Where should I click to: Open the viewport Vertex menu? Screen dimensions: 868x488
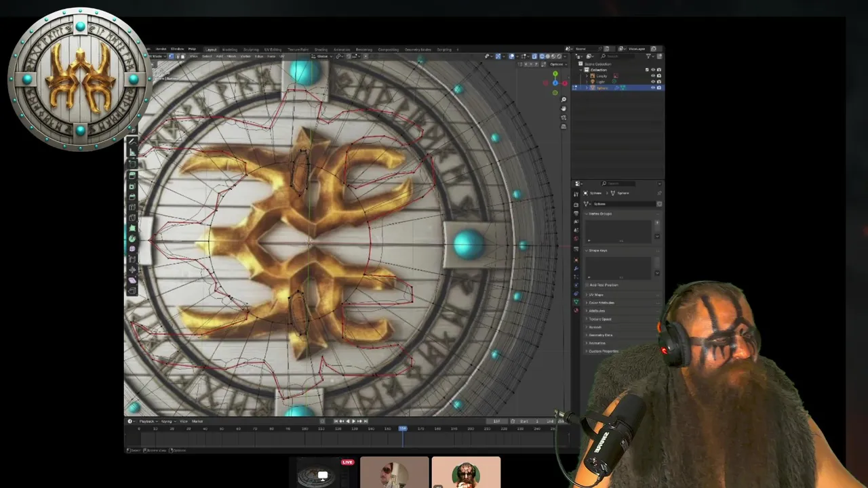point(245,56)
